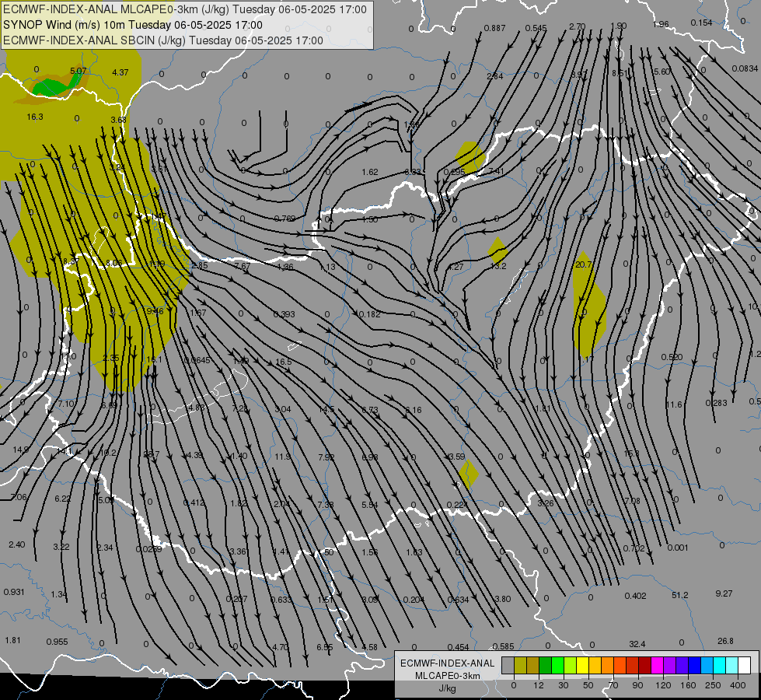761x700 pixels.
Task: Click the map value 0.955
Action: (57, 642)
